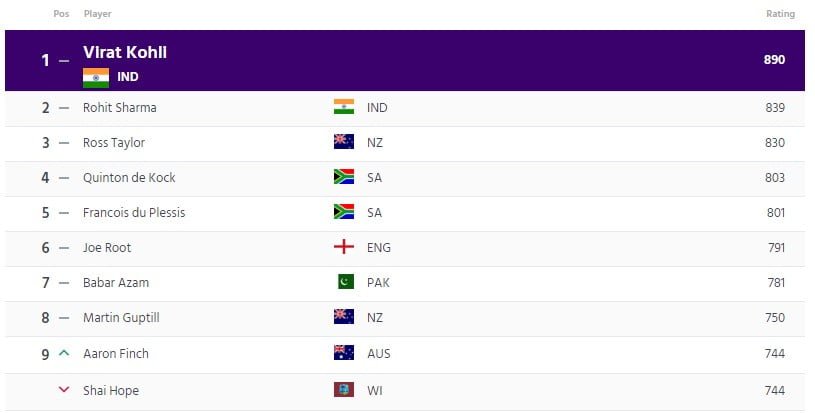Open Rohit Sharma's player name link
Image resolution: width=815 pixels, height=413 pixels.
click(x=120, y=108)
